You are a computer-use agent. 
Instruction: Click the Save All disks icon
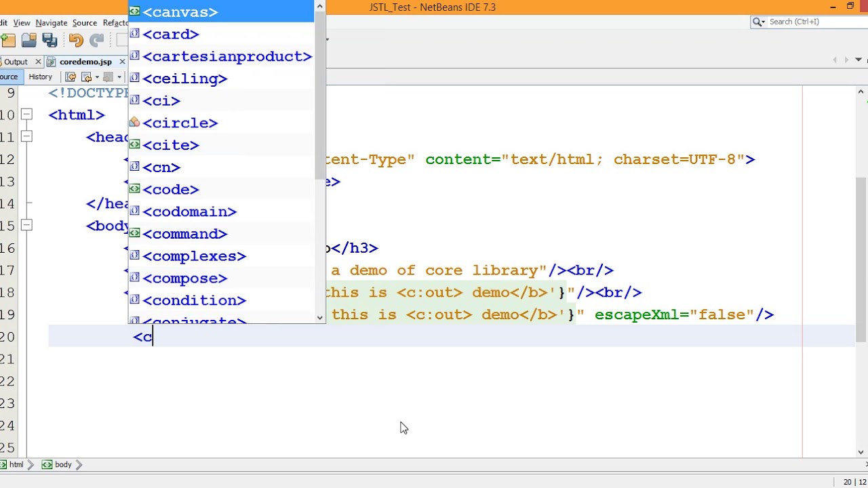[x=49, y=41]
